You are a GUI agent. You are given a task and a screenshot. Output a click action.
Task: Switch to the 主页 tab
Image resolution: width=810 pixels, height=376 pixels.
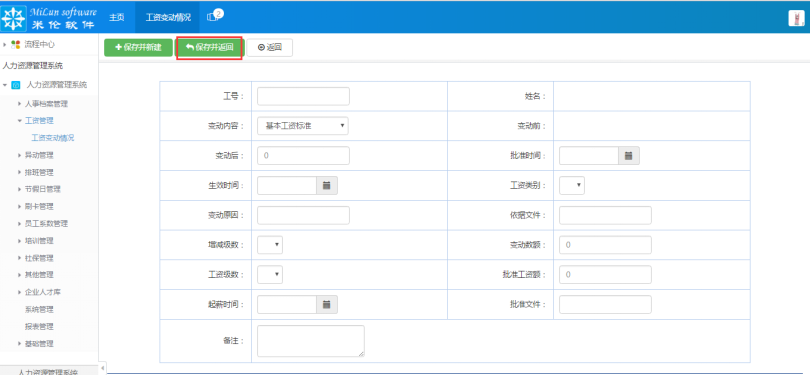click(117, 17)
